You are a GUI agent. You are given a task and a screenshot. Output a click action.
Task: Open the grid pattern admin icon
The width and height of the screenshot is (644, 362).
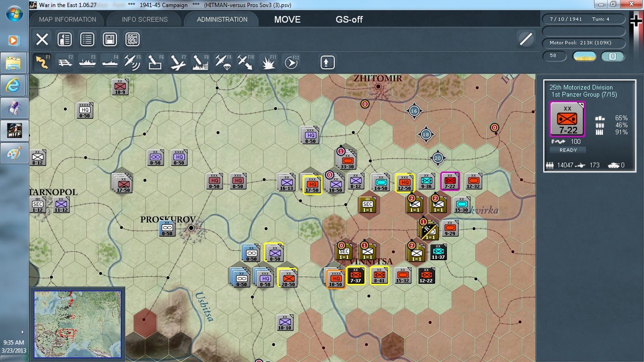[132, 39]
